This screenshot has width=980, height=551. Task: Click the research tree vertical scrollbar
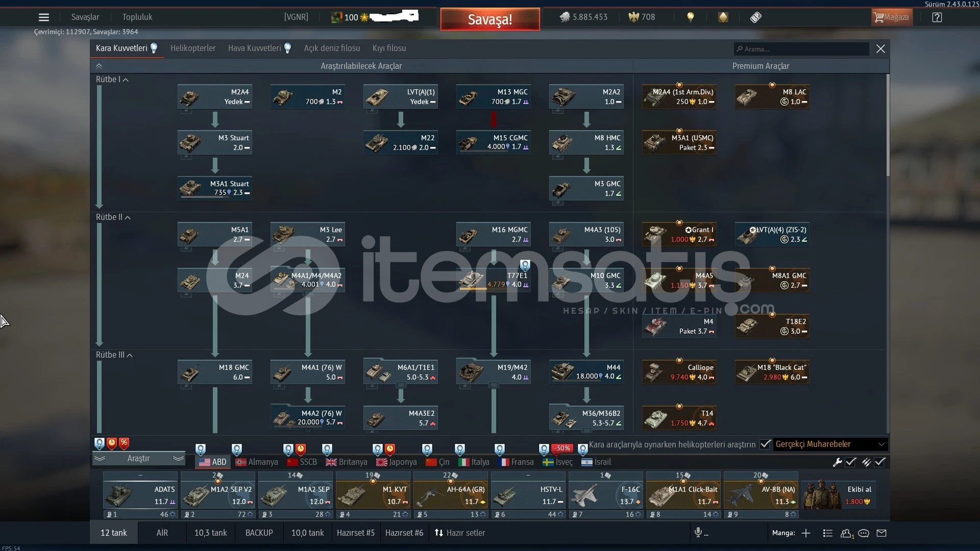[888, 125]
